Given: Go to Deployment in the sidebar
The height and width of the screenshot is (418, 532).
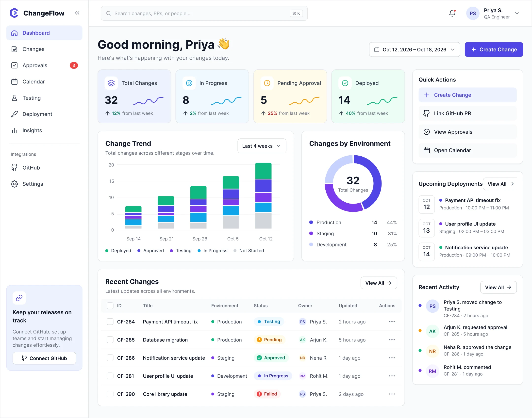Looking at the screenshot, I should [x=44, y=114].
